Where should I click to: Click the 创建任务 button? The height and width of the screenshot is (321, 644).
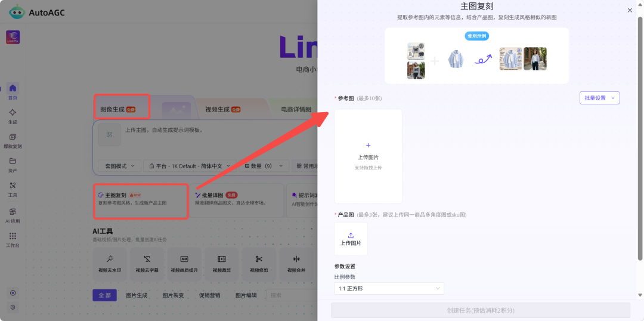coord(481,310)
